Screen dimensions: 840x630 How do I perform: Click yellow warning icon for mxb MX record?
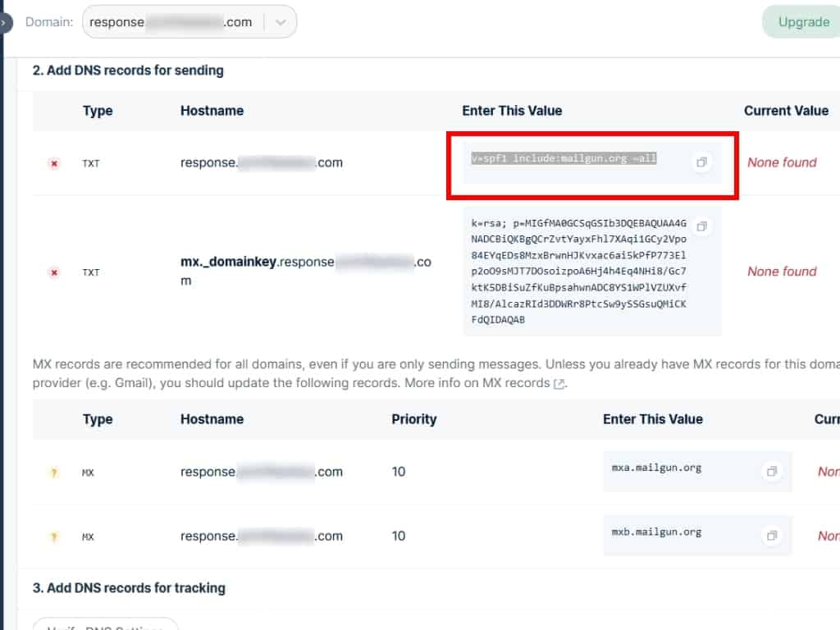55,536
